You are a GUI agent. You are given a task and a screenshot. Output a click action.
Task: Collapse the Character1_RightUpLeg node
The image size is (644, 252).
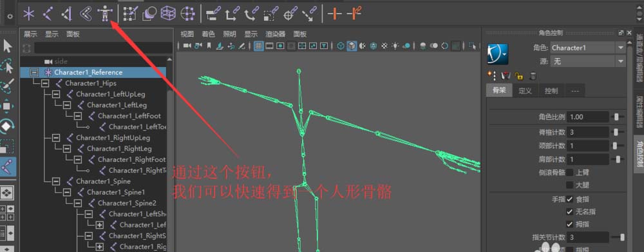point(56,138)
